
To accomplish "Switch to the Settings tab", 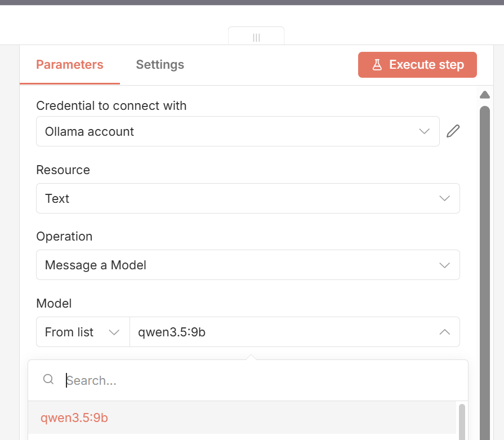I will pos(160,65).
